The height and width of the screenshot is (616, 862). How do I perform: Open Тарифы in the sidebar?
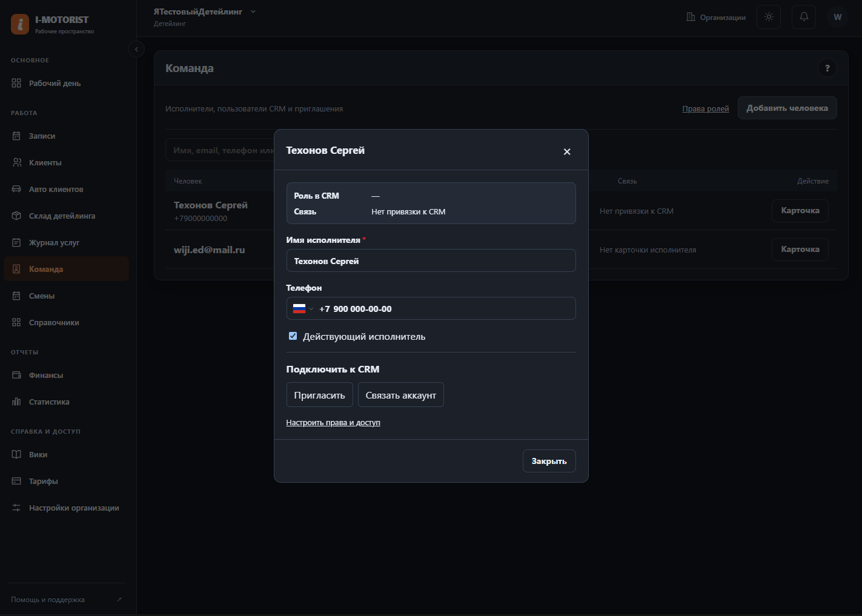point(67,481)
